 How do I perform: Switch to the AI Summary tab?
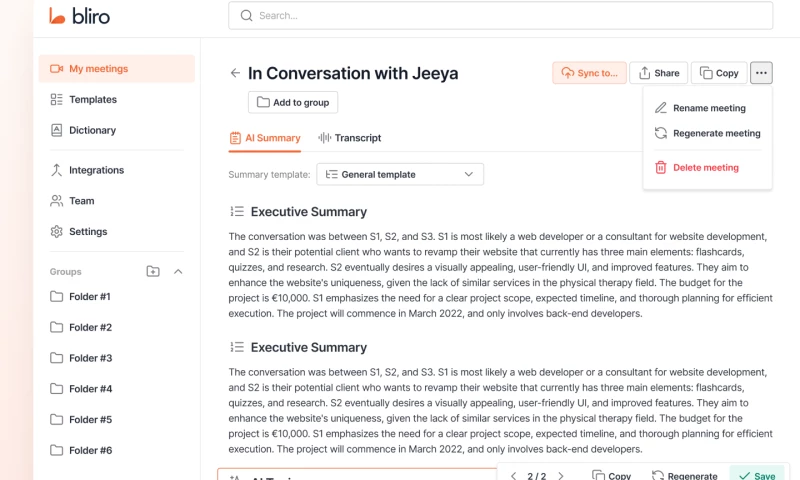[265, 138]
